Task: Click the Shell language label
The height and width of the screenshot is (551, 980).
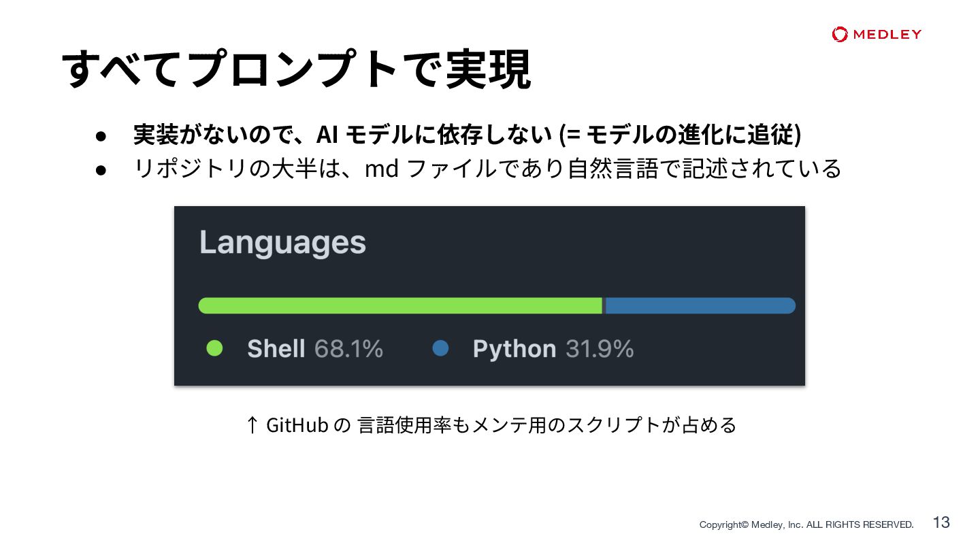Action: tap(276, 349)
